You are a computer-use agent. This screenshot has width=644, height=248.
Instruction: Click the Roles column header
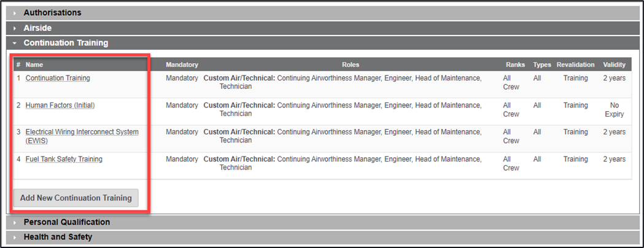pyautogui.click(x=351, y=64)
